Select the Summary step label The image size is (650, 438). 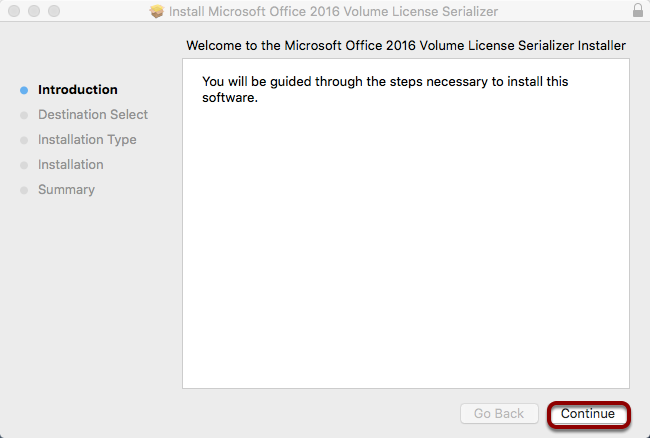66,189
